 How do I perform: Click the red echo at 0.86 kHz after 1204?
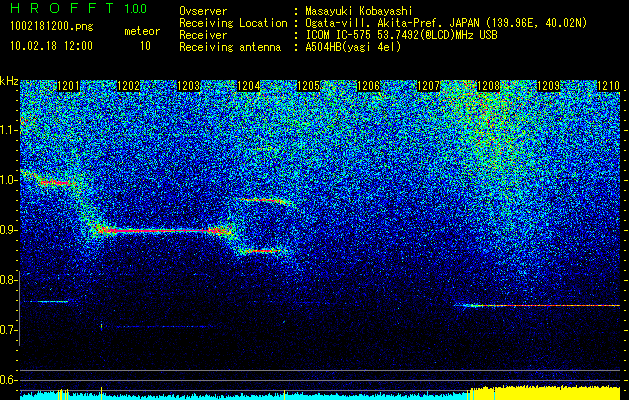[262, 251]
